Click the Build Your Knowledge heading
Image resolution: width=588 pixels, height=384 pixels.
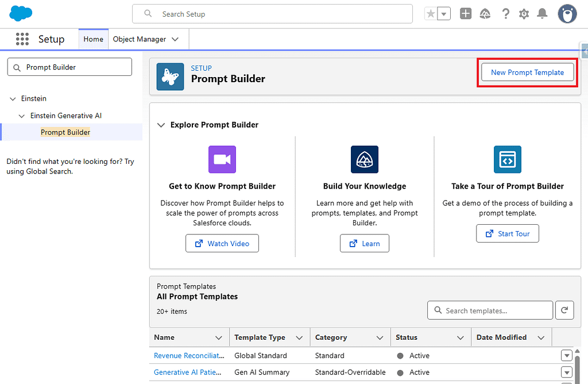click(365, 186)
